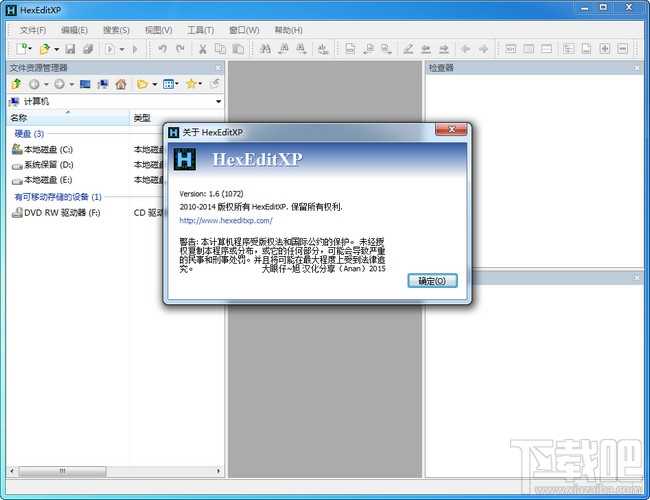Open the explorer forward history dropdown
The width and height of the screenshot is (650, 500).
pyautogui.click(x=72, y=84)
